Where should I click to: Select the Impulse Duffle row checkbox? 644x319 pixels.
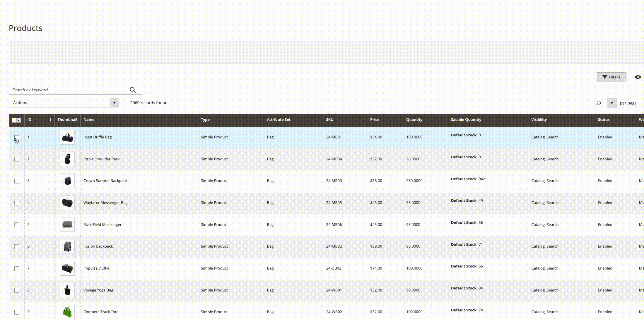point(17,268)
